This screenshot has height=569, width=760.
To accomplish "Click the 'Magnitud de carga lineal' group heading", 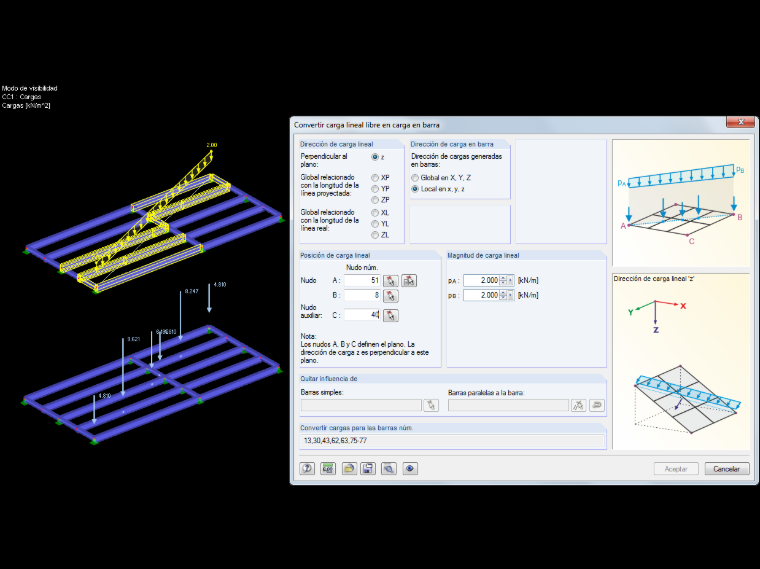I will coord(483,255).
